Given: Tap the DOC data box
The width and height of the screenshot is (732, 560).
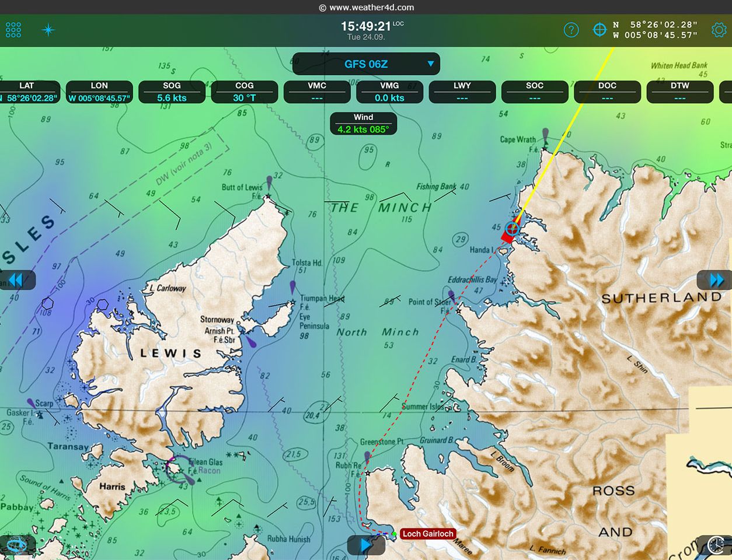Looking at the screenshot, I should coord(607,92).
